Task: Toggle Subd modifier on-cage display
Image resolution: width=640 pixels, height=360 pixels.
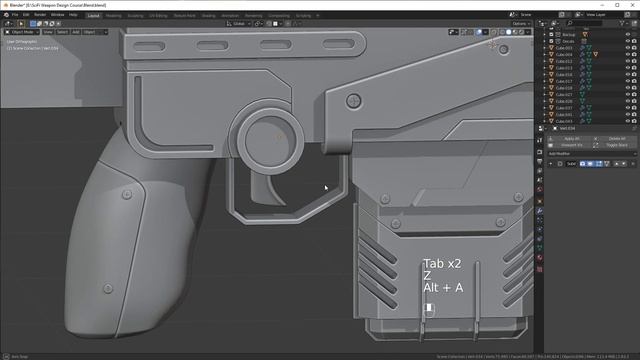Action: [607, 164]
